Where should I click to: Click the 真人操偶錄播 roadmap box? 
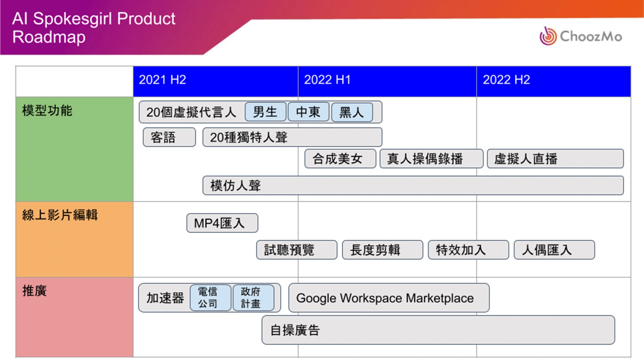pyautogui.click(x=431, y=159)
